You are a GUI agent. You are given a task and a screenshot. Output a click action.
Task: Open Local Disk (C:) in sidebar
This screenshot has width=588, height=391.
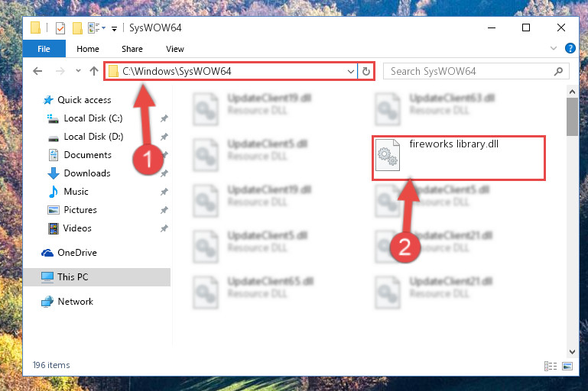click(x=93, y=118)
